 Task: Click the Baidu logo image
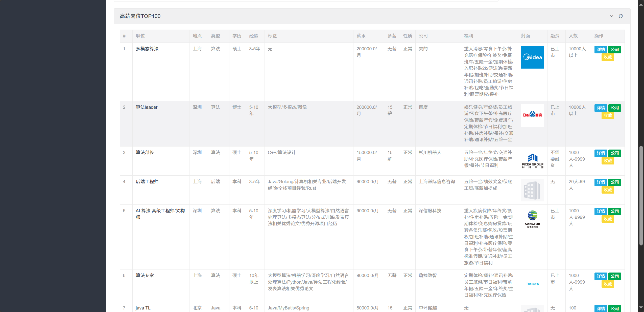tap(532, 115)
